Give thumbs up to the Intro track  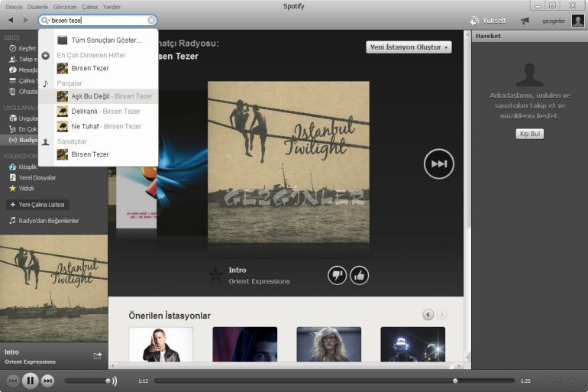click(x=359, y=275)
